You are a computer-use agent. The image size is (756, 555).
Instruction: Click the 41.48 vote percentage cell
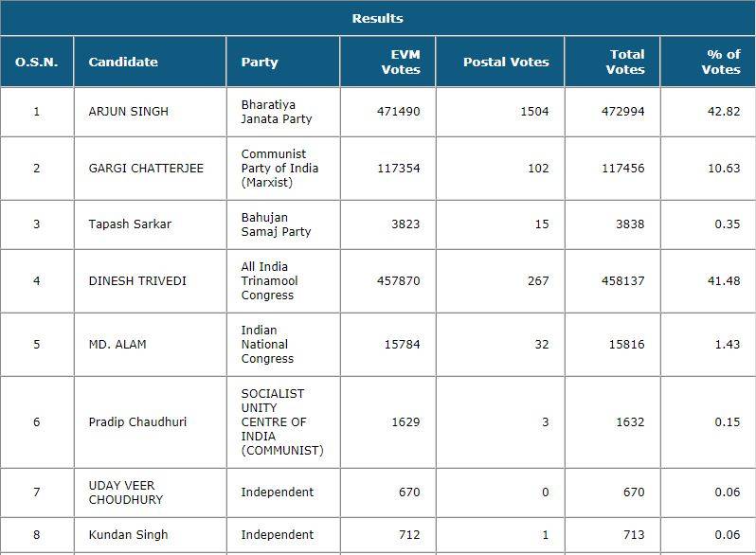pos(728,281)
